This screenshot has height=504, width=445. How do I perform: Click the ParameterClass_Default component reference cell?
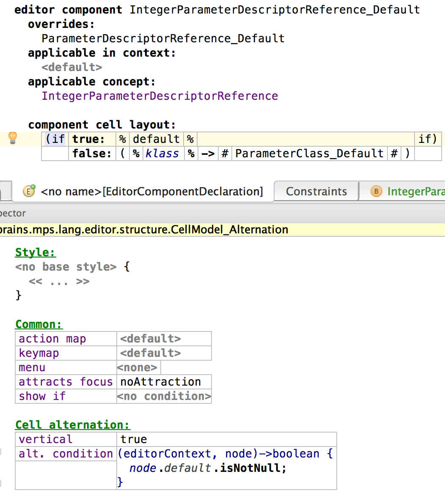[309, 153]
